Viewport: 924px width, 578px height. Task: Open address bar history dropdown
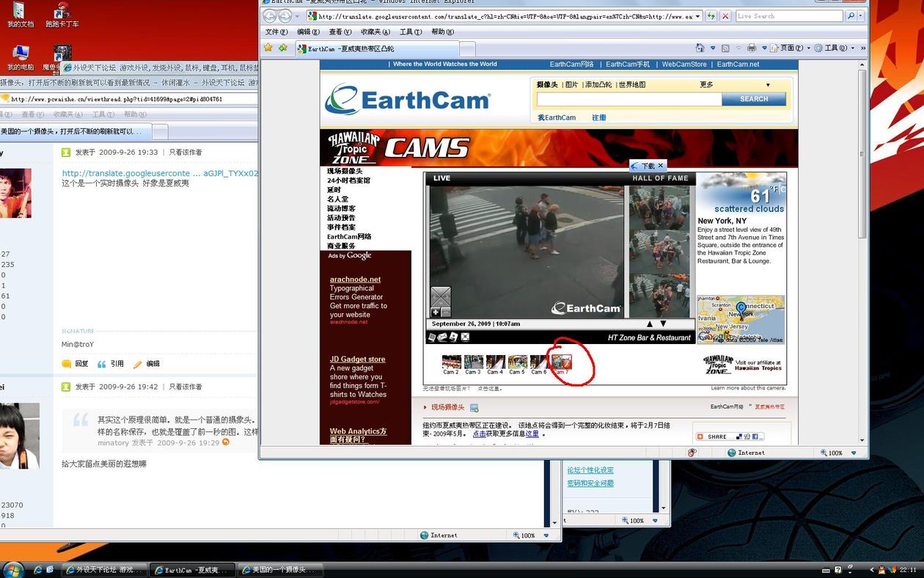[x=697, y=16]
